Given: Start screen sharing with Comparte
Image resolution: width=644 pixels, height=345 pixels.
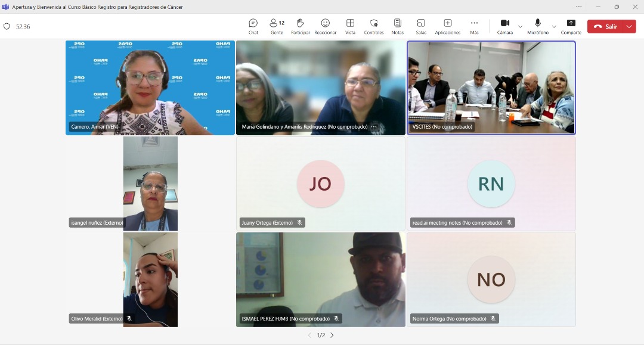Looking at the screenshot, I should [x=571, y=26].
